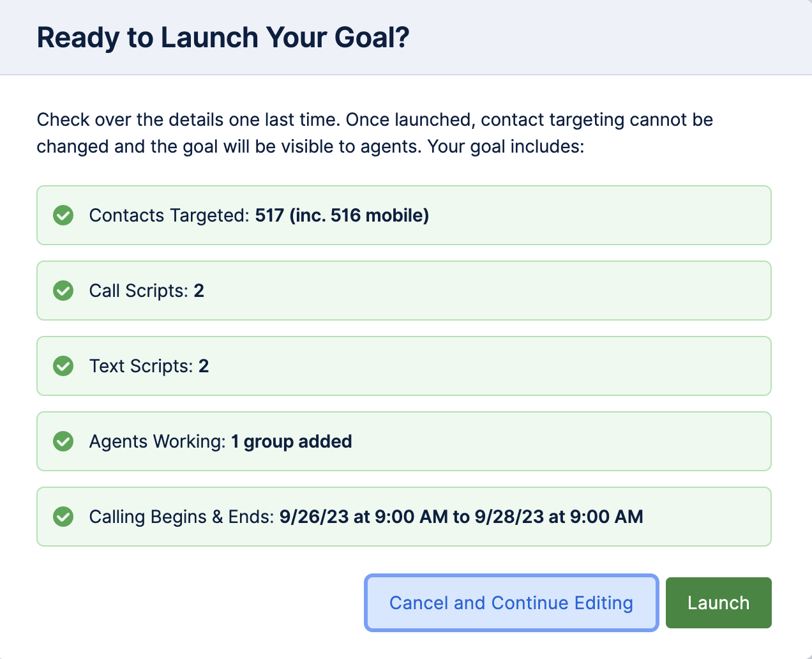Click the Launch button

[718, 602]
